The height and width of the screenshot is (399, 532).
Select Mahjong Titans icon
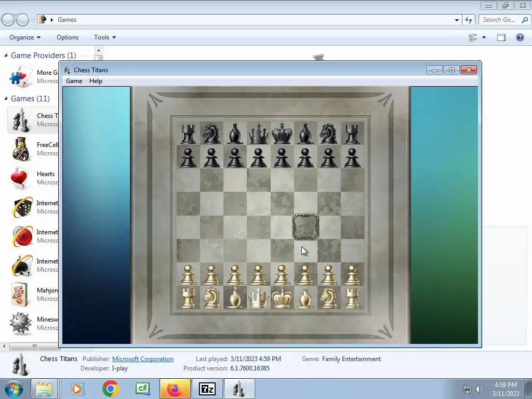pos(20,295)
